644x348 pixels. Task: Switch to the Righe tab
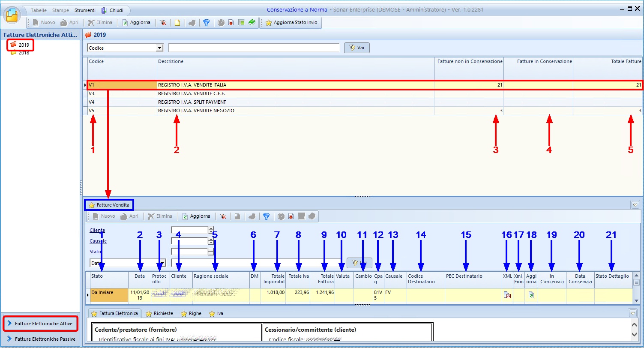pos(191,314)
